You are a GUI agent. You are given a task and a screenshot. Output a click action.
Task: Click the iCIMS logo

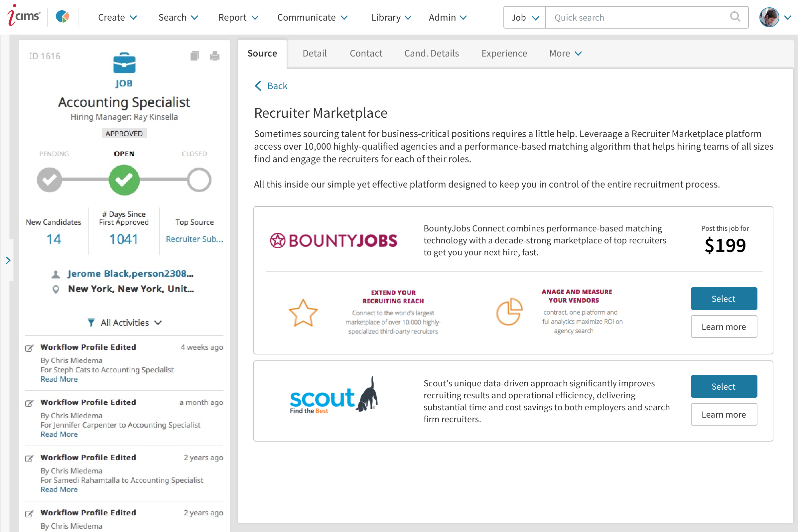pos(24,16)
